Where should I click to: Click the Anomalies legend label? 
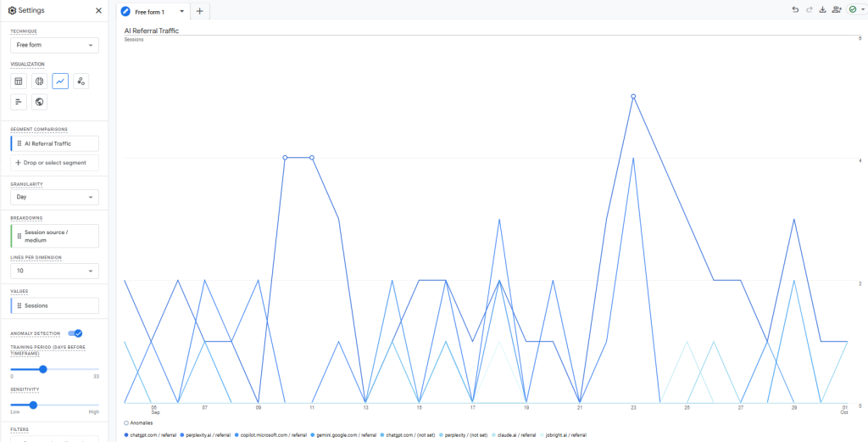point(138,422)
